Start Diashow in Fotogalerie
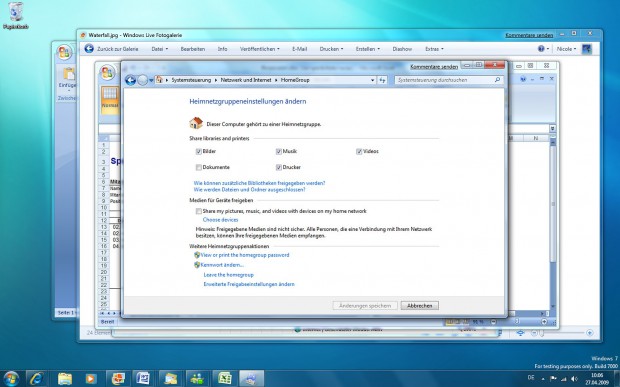Image resolution: width=620 pixels, height=387 pixels. click(402, 49)
